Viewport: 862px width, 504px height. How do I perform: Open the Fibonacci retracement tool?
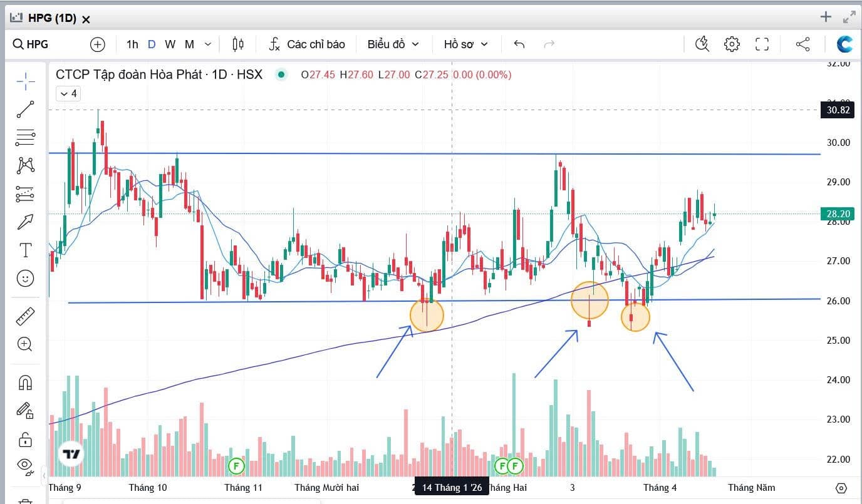pyautogui.click(x=26, y=138)
